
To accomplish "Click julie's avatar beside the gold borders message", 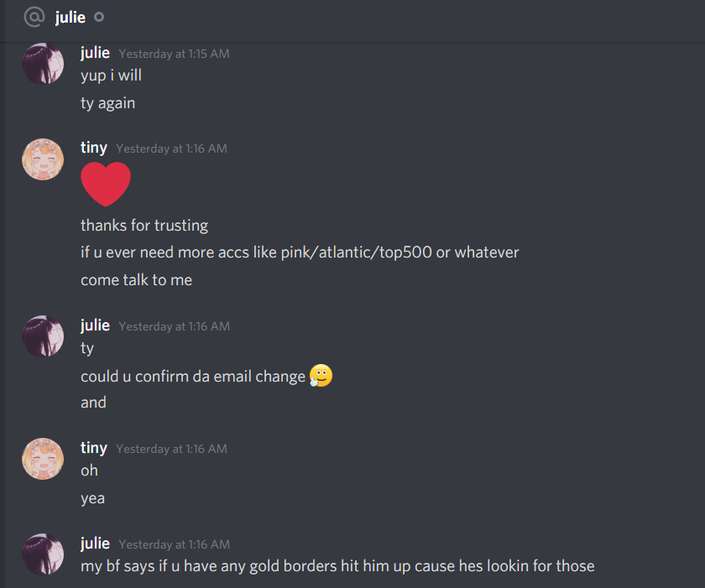I will pyautogui.click(x=43, y=554).
